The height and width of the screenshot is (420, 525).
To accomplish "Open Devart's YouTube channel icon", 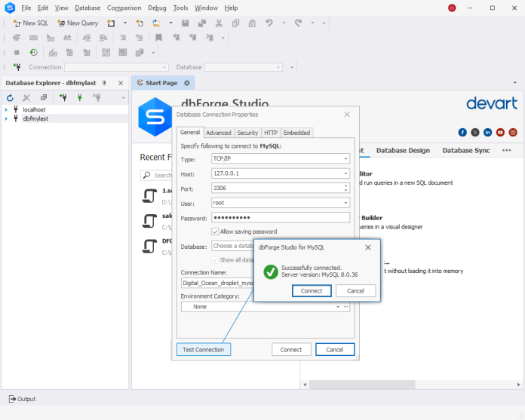I will click(x=500, y=132).
